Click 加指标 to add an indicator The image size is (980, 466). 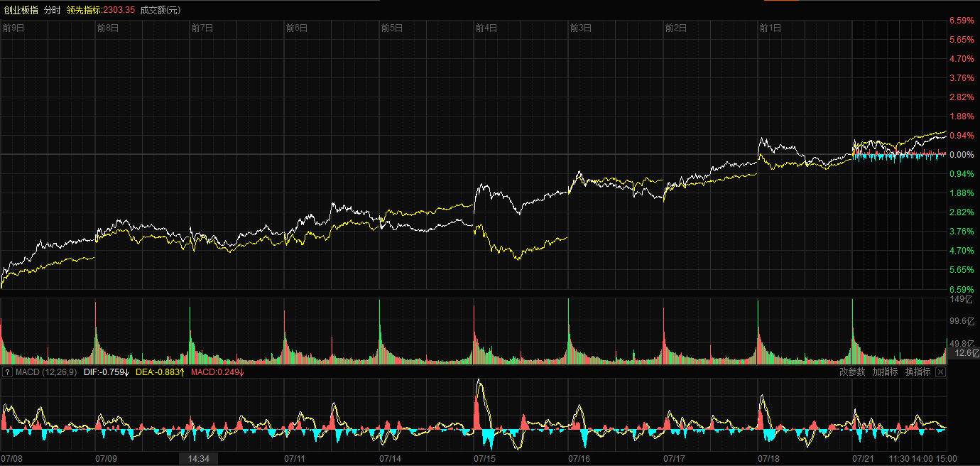[x=885, y=372]
